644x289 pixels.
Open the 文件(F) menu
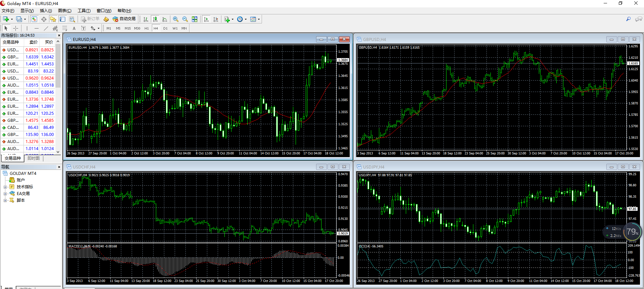[8, 11]
